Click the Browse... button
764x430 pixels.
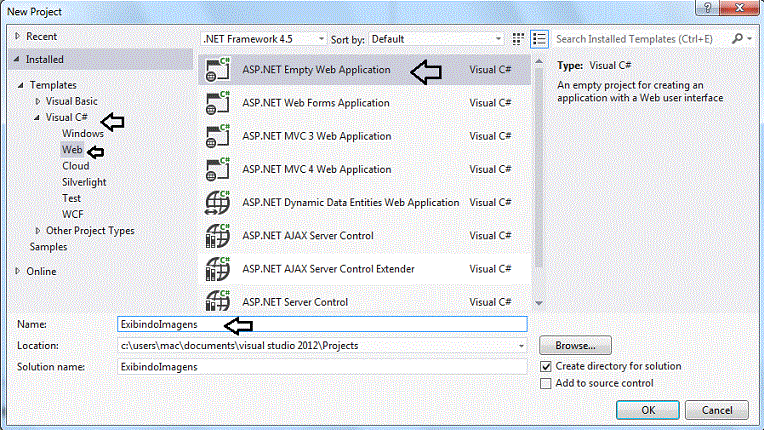click(x=575, y=345)
